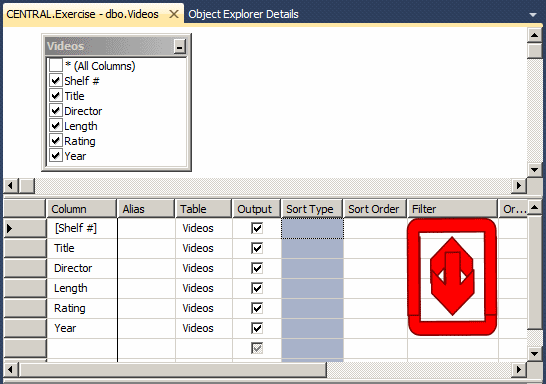Toggle Output checkbox for Year grid row
This screenshot has width=546, height=384.
click(257, 328)
